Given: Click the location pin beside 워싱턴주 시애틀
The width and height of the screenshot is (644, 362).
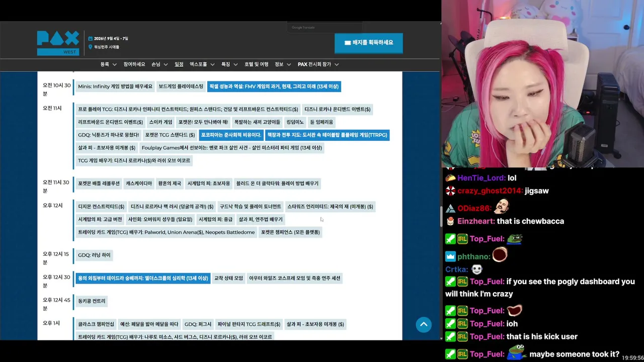Looking at the screenshot, I should pyautogui.click(x=90, y=47).
